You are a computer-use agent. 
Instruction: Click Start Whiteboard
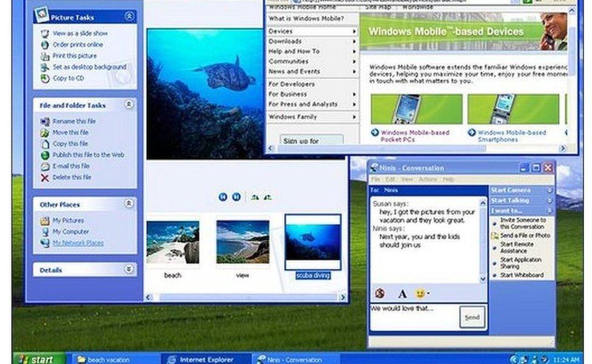(522, 275)
